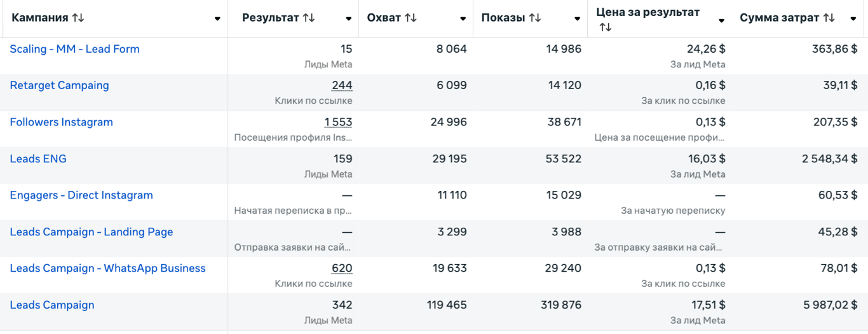Open Followers Instagram campaign

pyautogui.click(x=61, y=122)
